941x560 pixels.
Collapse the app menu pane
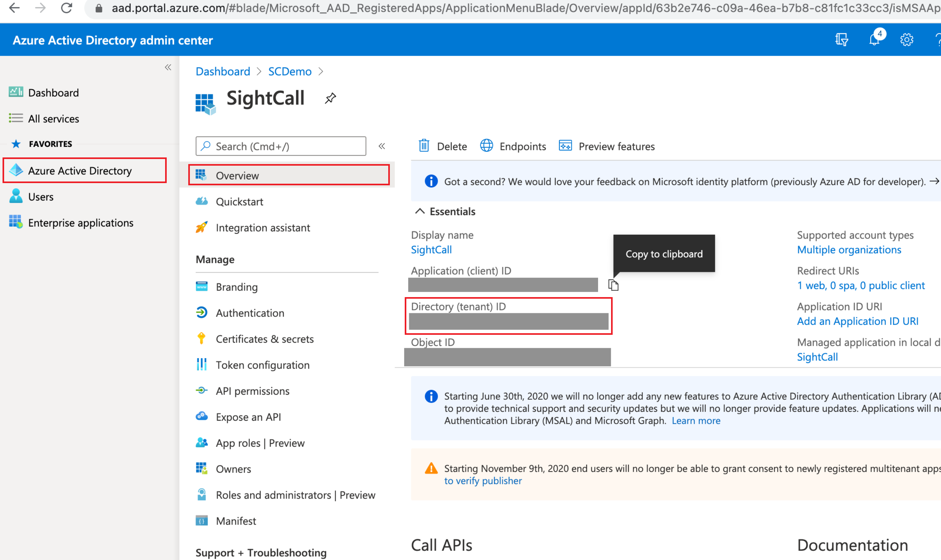click(x=382, y=146)
